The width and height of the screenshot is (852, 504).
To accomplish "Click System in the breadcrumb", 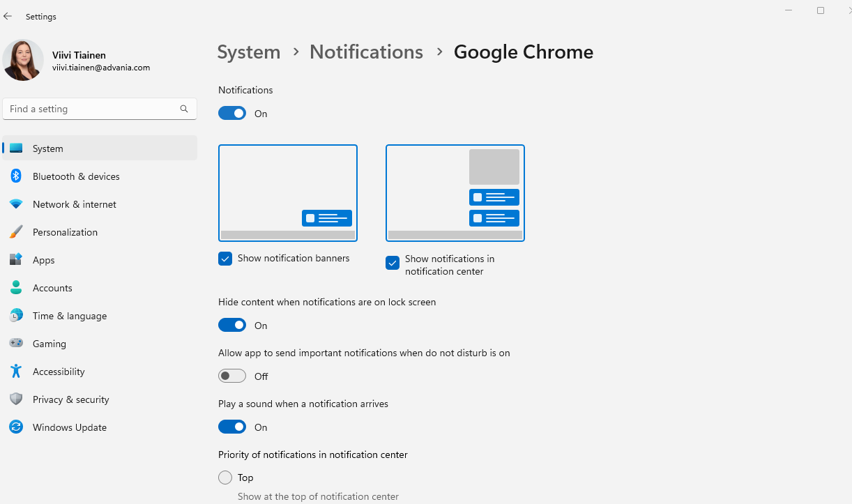I will pyautogui.click(x=249, y=52).
